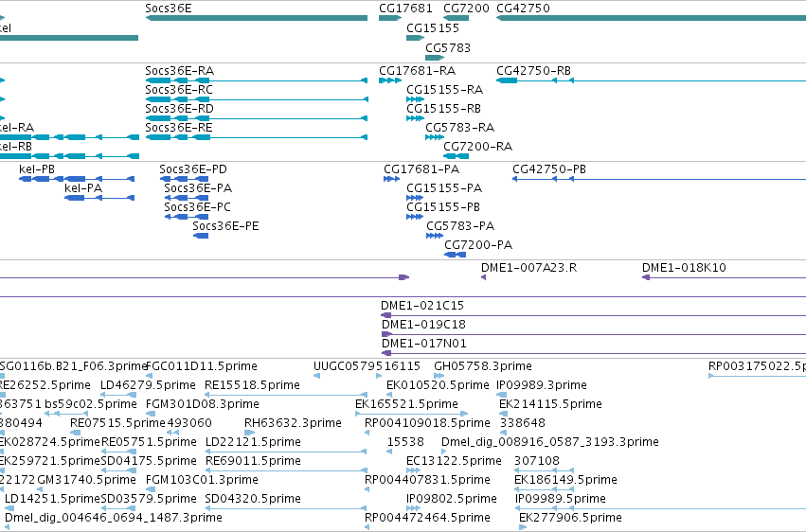806x532 pixels.
Task: Select protein Socs36E-PC
Action: click(x=187, y=217)
